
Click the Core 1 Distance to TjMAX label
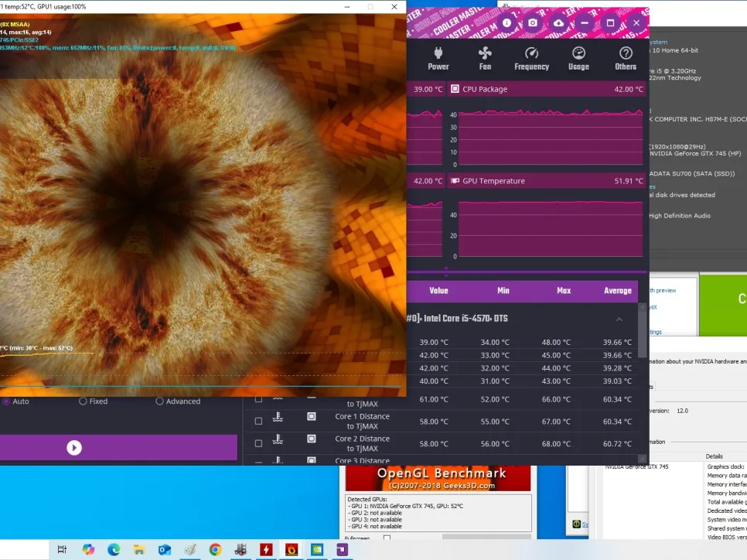(362, 422)
